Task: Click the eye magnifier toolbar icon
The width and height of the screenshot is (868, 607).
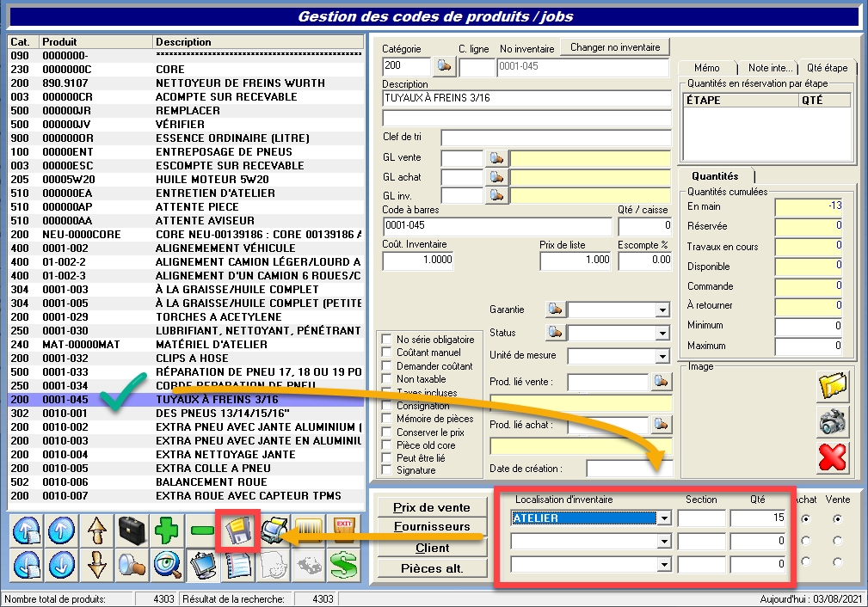Action: [167, 565]
